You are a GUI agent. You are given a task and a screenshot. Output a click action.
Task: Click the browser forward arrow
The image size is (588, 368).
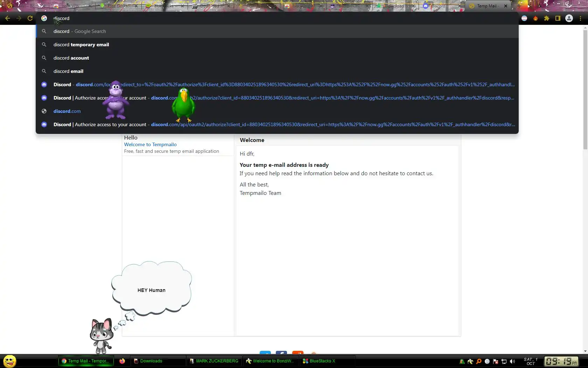19,18
